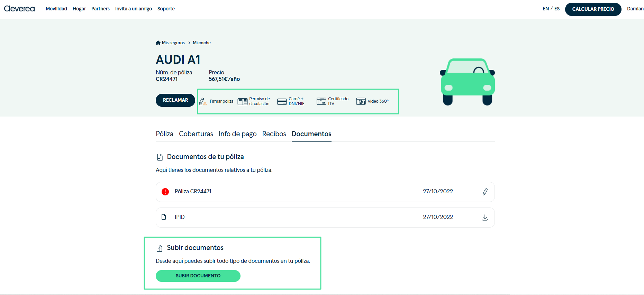This screenshot has width=644, height=295.
Task: Open the Info de pago tab
Action: (x=238, y=134)
